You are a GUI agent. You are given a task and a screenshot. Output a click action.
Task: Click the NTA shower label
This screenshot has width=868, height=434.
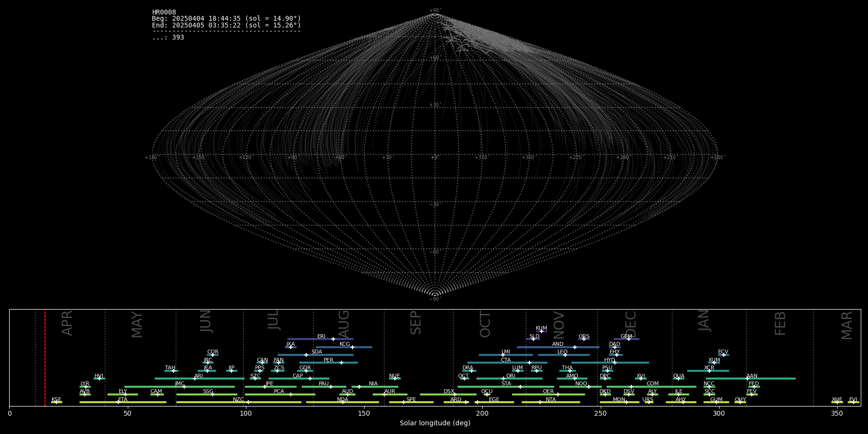pos(551,400)
